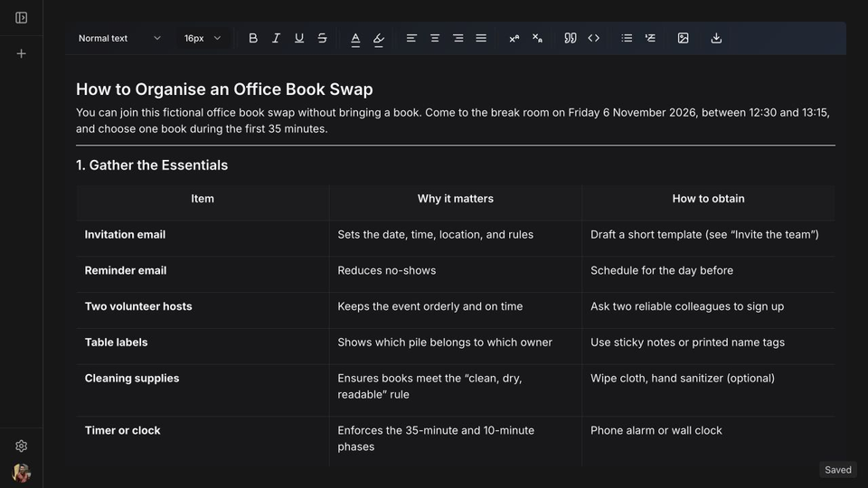The image size is (868, 488).
Task: Insert a block quote
Action: point(571,38)
